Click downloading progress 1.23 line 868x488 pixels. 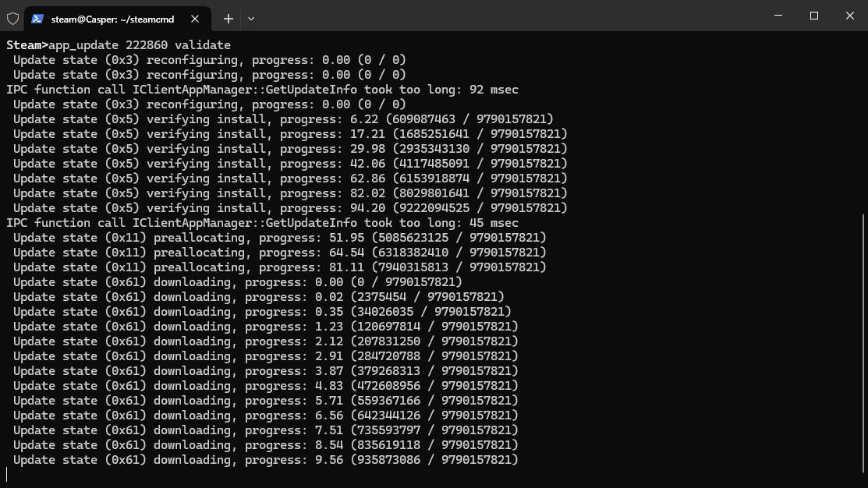pyautogui.click(x=266, y=327)
